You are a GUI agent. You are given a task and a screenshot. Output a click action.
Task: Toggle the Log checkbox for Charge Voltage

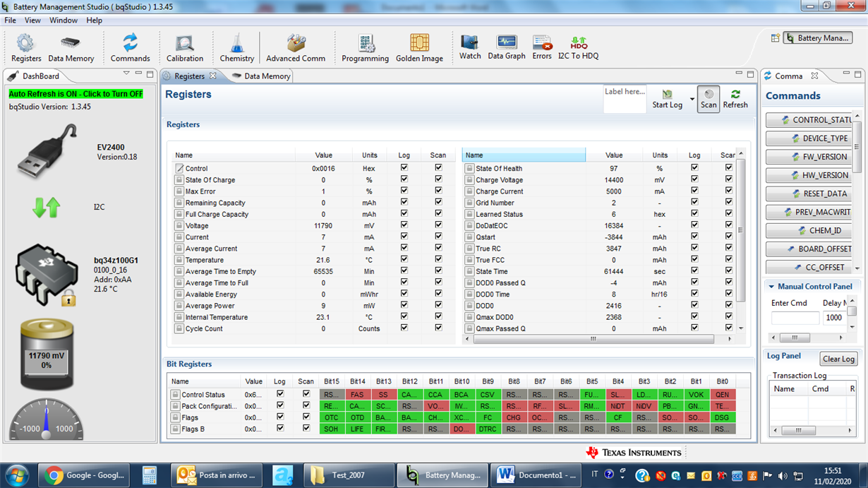694,179
